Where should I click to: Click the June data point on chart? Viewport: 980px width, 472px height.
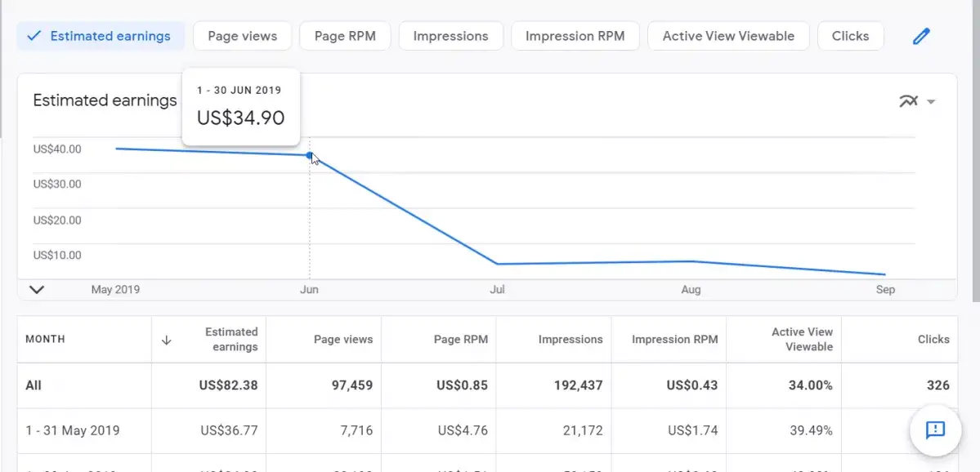click(309, 155)
